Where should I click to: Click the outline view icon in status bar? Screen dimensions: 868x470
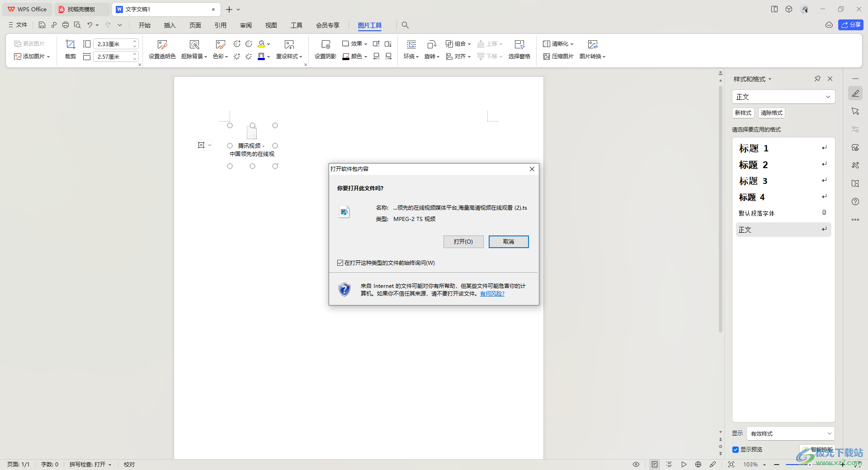(669, 464)
